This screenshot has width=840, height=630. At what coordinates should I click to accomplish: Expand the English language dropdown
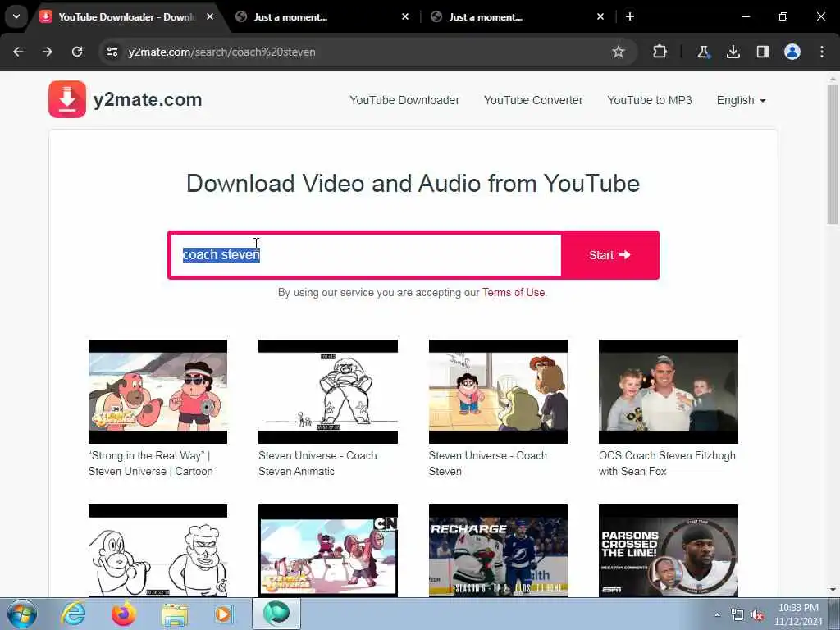[x=742, y=100]
